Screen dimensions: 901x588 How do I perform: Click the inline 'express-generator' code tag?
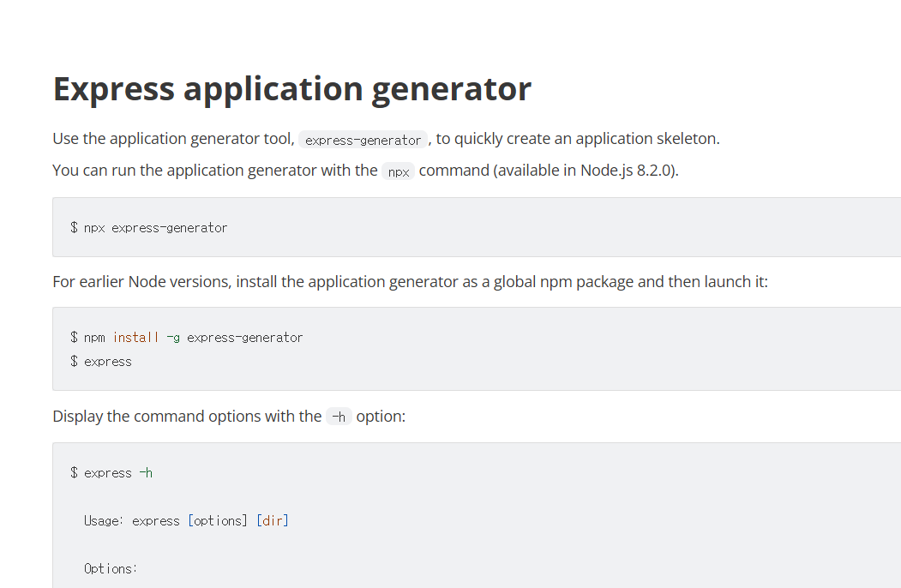pos(363,140)
